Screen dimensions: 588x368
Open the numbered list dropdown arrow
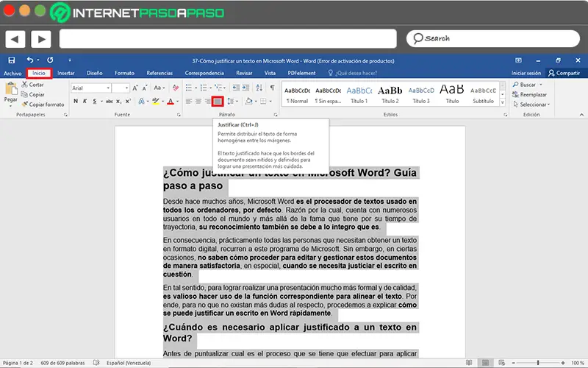click(x=210, y=88)
